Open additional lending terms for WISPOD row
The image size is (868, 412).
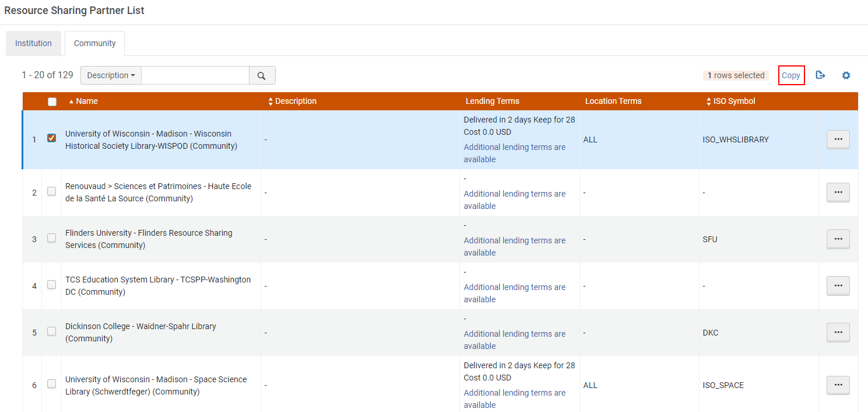click(515, 153)
